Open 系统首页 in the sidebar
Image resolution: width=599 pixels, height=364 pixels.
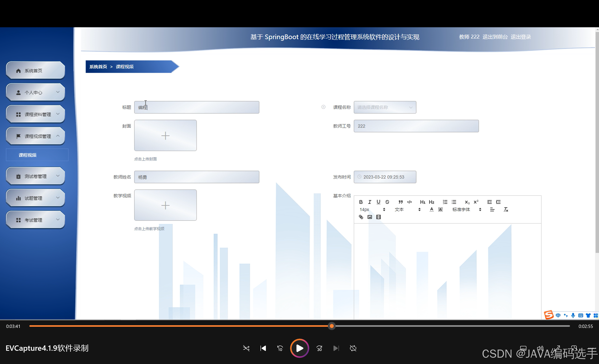coord(36,70)
